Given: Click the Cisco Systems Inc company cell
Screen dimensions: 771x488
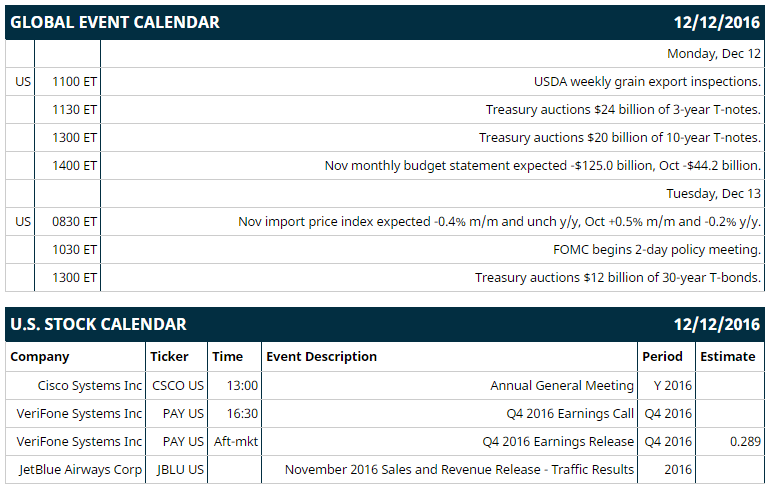Looking at the screenshot, I should (x=90, y=386).
